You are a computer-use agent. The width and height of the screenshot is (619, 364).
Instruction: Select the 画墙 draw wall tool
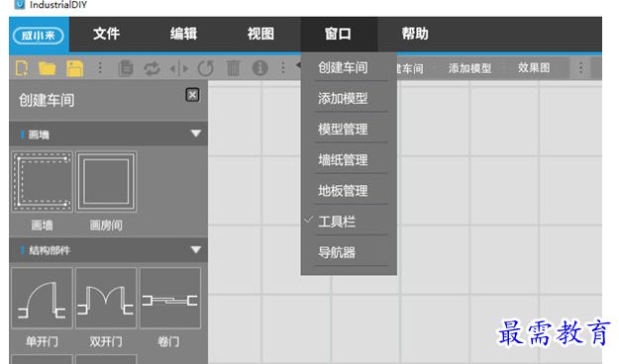[x=43, y=181]
